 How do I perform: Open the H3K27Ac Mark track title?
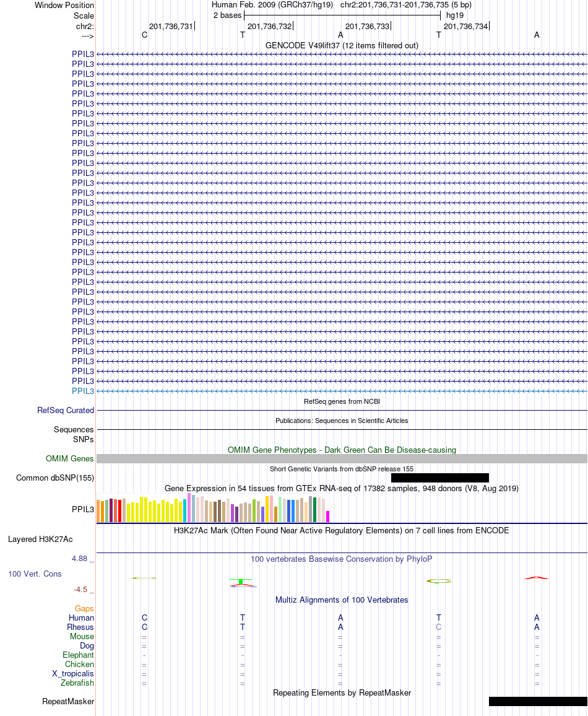(342, 531)
